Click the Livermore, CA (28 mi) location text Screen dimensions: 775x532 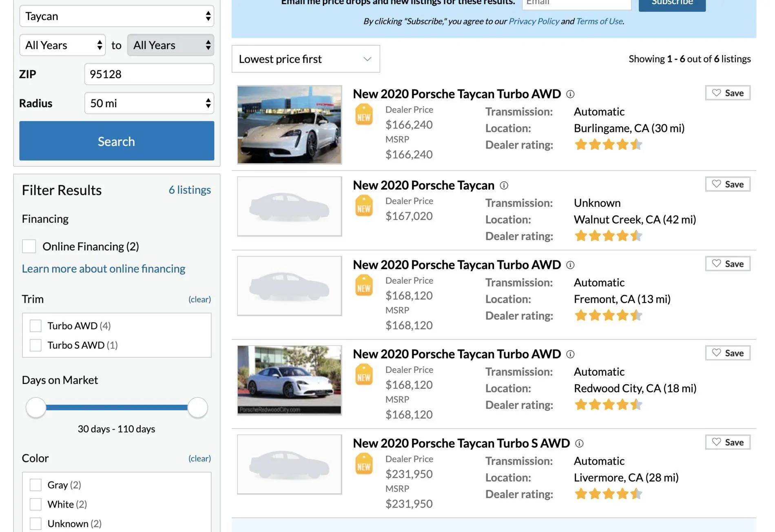pos(627,478)
